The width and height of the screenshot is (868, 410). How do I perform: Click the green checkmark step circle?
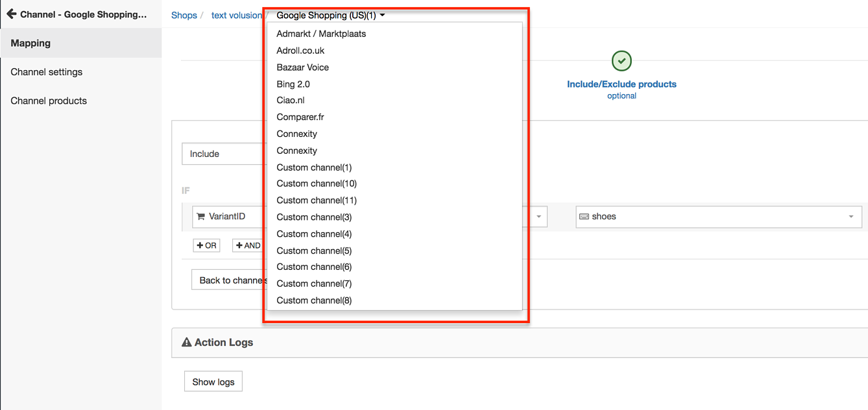pos(621,61)
